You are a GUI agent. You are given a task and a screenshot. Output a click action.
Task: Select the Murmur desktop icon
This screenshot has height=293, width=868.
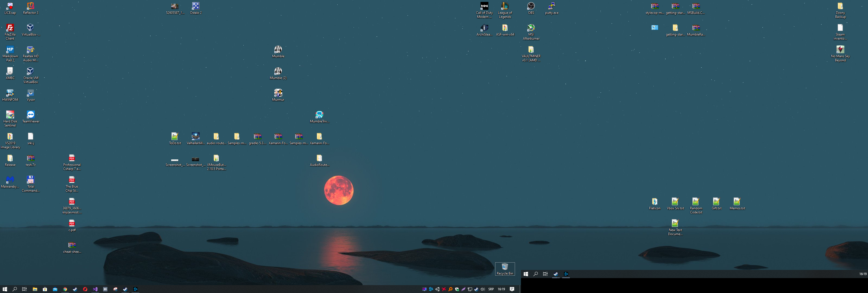click(x=278, y=95)
